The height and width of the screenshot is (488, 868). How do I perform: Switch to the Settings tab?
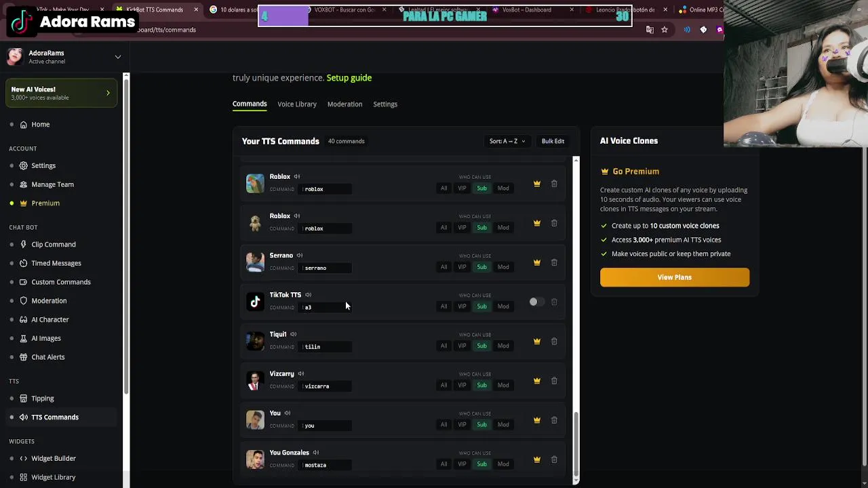tap(385, 104)
